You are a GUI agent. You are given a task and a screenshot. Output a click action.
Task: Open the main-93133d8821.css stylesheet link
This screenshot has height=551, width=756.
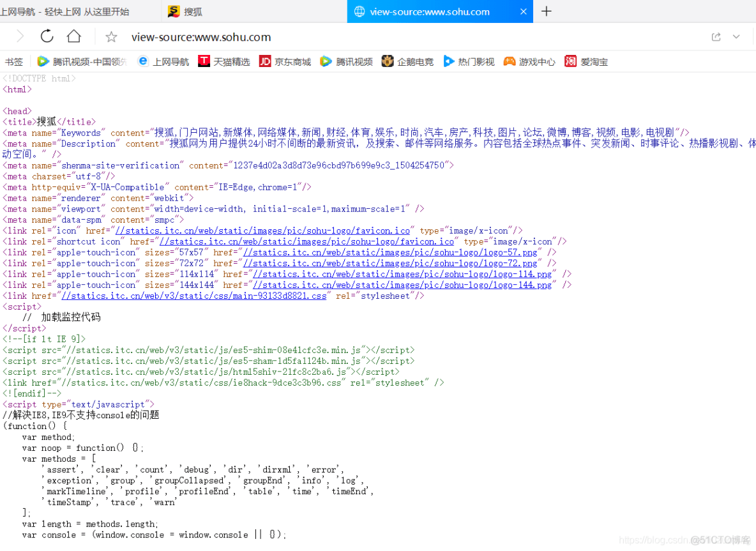194,296
